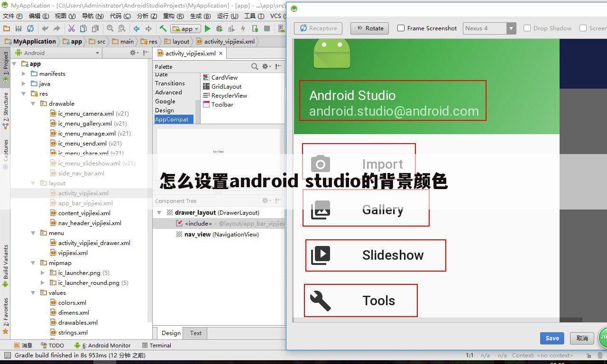Expand ic_launcher_round.png (5) node
Image resolution: width=607 pixels, height=364 pixels.
43,282
